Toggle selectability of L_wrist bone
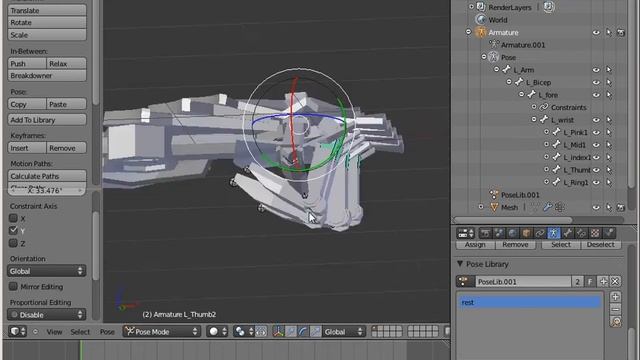 click(609, 120)
